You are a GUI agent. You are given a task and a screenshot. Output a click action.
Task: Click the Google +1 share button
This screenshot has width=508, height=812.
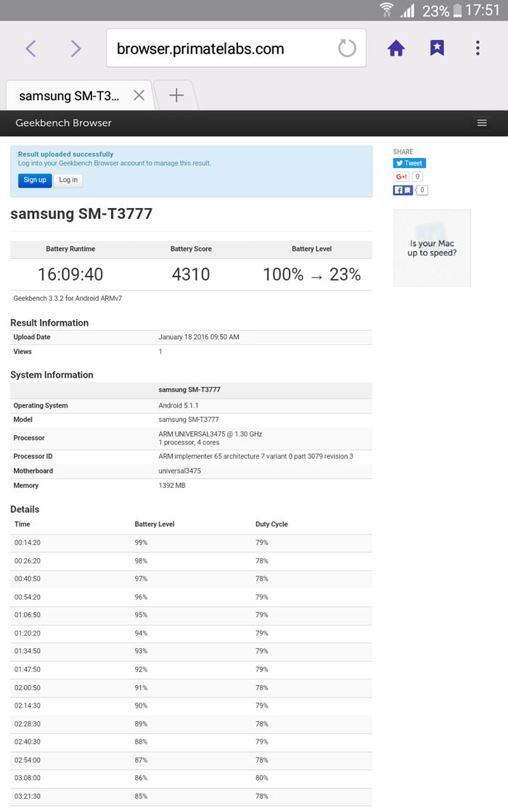tap(401, 177)
